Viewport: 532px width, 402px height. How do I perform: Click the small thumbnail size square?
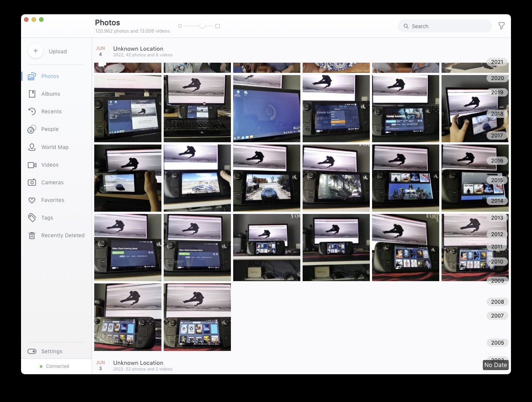pos(180,26)
